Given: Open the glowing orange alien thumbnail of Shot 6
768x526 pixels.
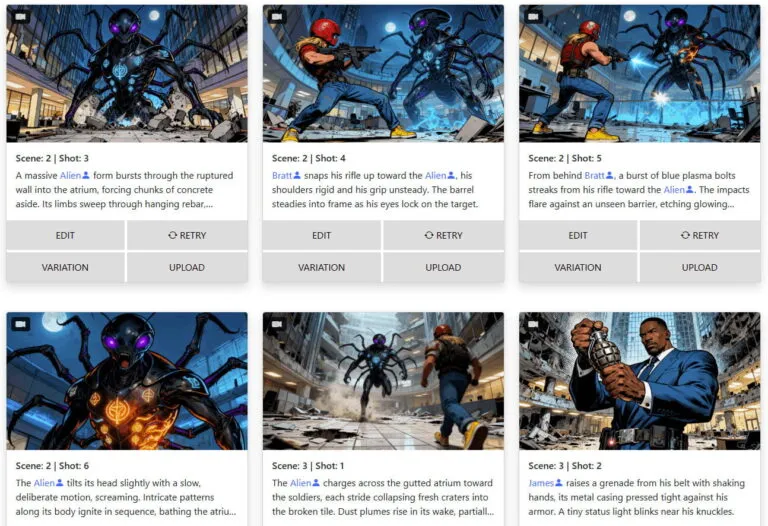Looking at the screenshot, I should [x=127, y=381].
